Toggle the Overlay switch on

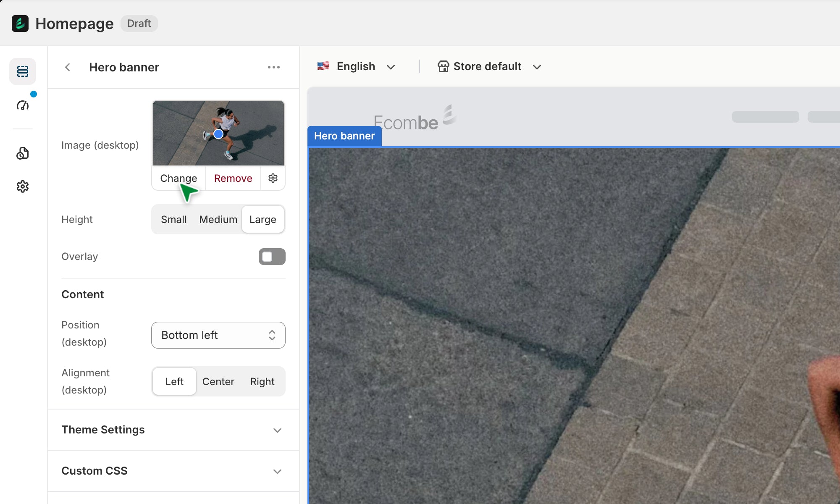tap(272, 257)
